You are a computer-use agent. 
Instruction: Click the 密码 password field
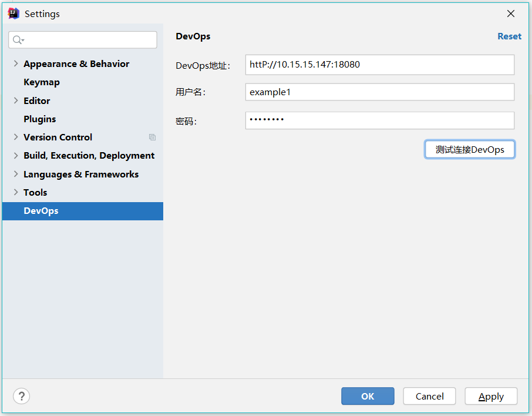380,120
